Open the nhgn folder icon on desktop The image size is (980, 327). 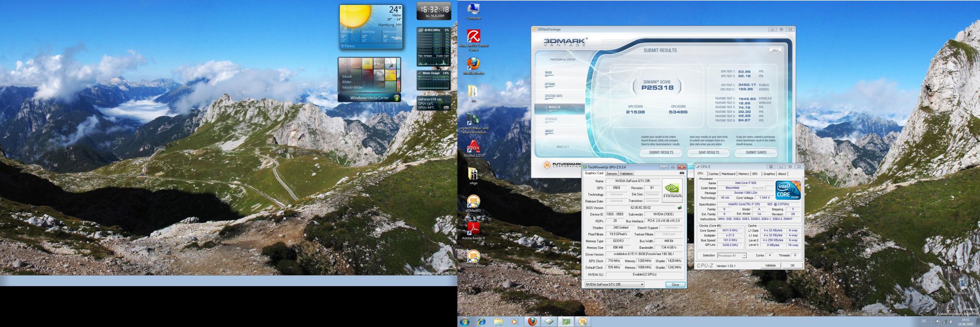[473, 176]
